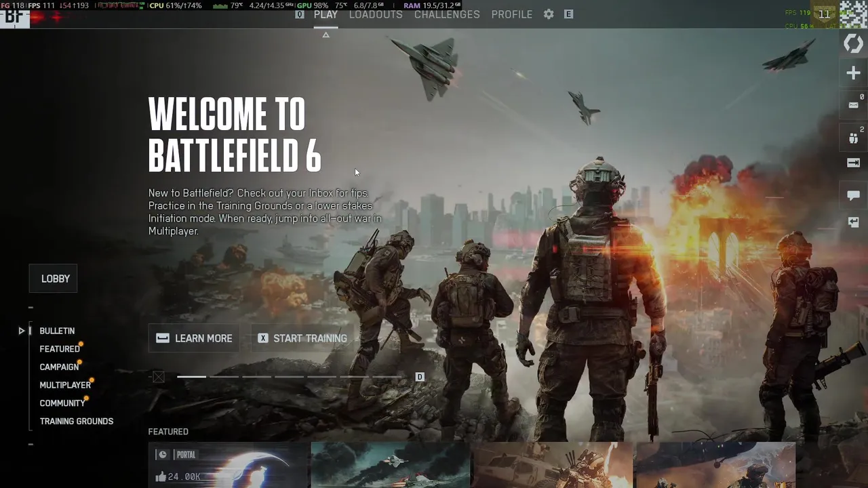
Task: Click the small triangle under PLAY tab
Action: click(325, 35)
